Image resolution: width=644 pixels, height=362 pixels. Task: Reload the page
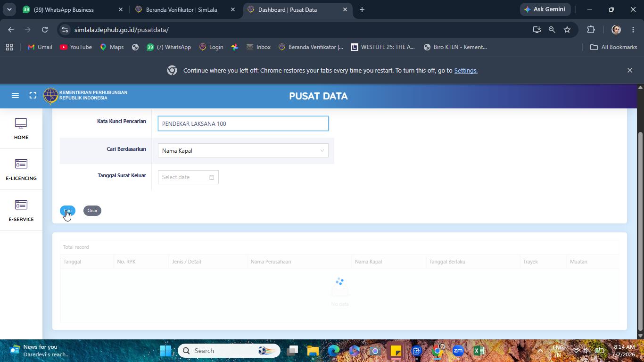[x=45, y=30]
